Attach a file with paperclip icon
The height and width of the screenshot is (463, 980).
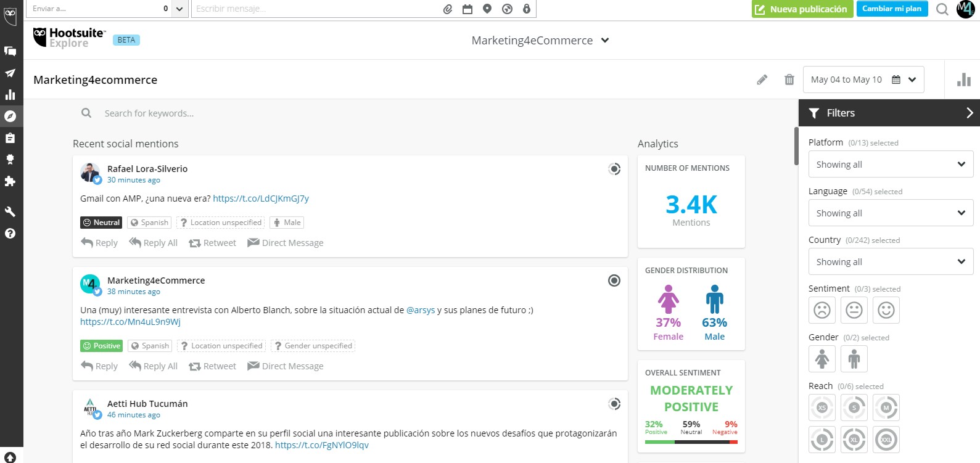pyautogui.click(x=448, y=9)
